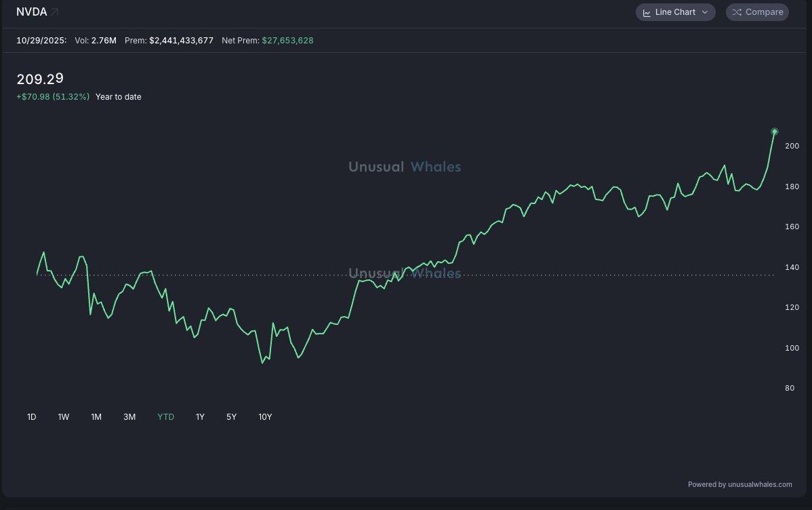The height and width of the screenshot is (510, 812).
Task: Activate the 5Y range view
Action: [231, 416]
